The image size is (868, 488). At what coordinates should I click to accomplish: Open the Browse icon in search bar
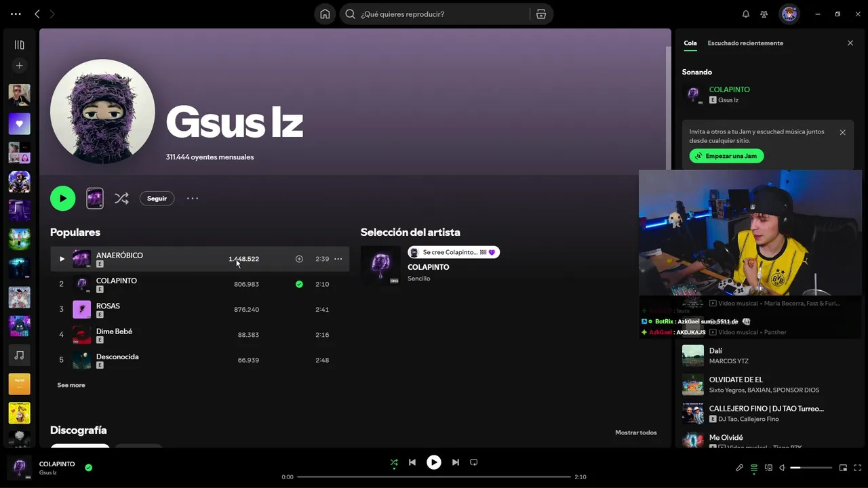pyautogui.click(x=541, y=14)
